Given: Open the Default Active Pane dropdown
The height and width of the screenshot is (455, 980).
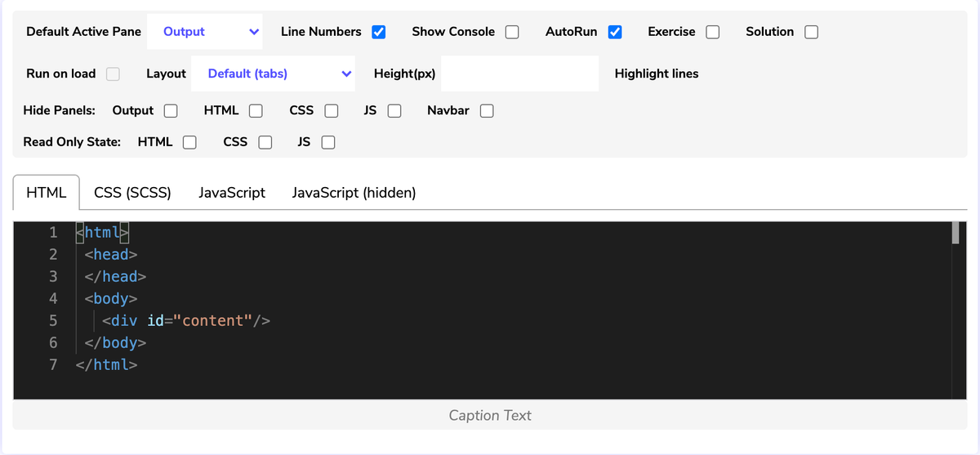Looking at the screenshot, I should [205, 32].
